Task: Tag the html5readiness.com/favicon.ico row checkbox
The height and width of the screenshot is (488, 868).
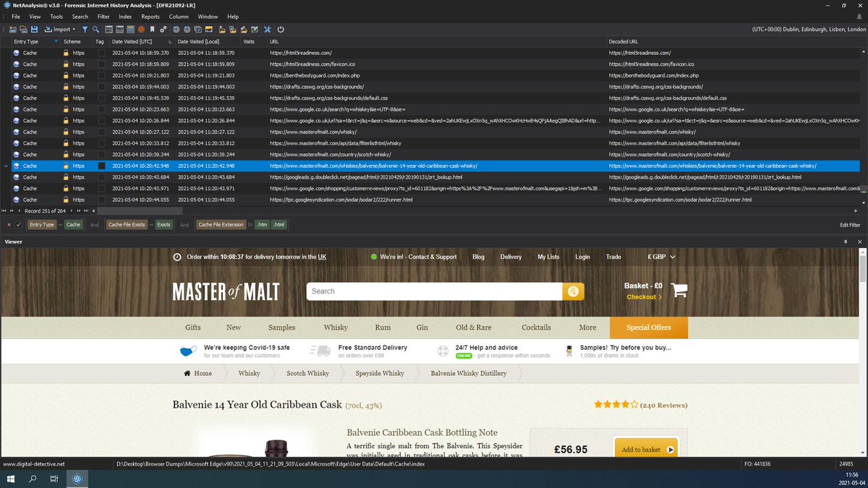Action: pos(102,64)
